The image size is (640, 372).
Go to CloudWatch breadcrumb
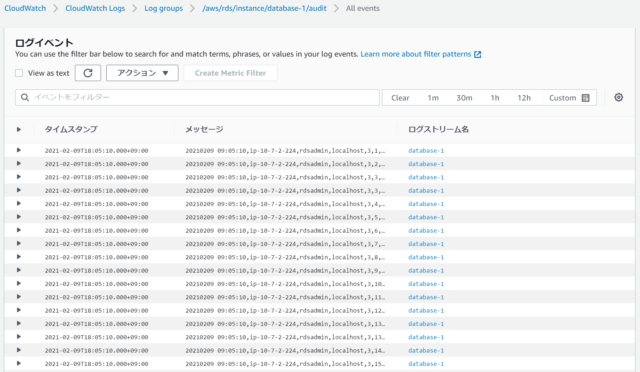coord(25,8)
